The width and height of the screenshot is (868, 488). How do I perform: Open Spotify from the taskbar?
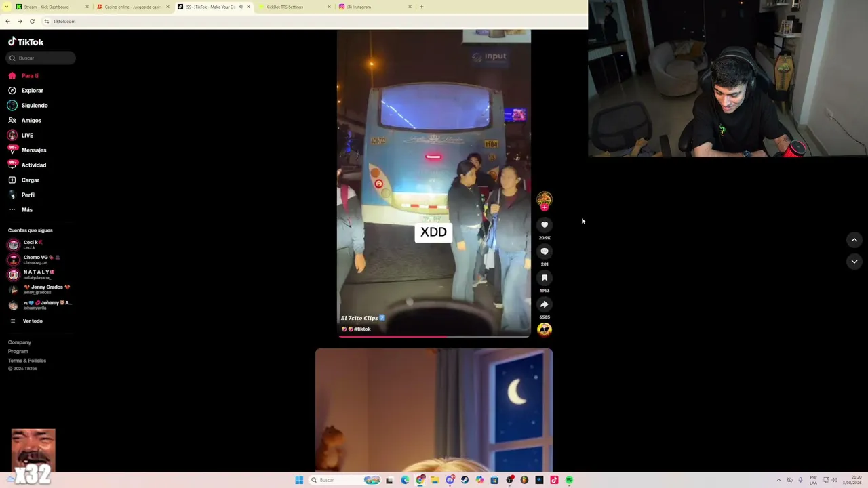[x=569, y=480]
